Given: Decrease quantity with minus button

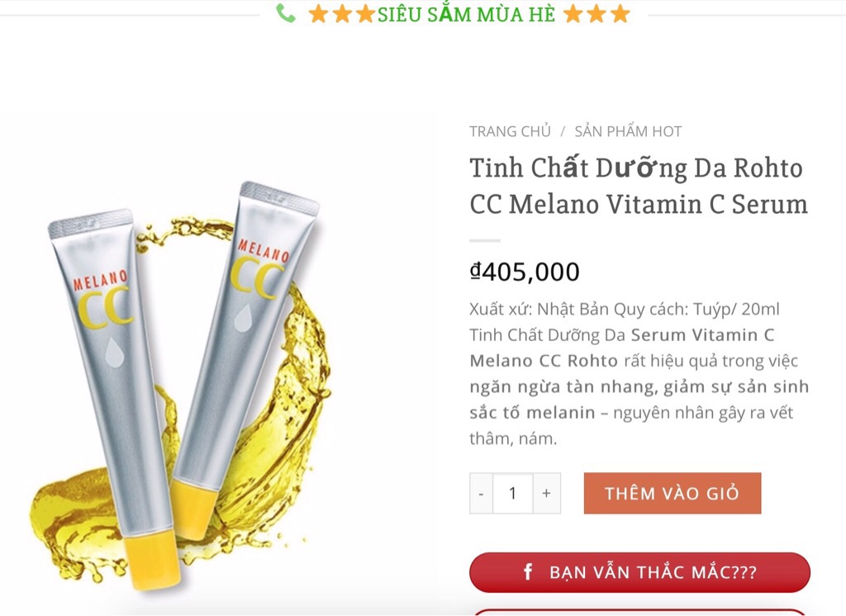Looking at the screenshot, I should tap(482, 493).
